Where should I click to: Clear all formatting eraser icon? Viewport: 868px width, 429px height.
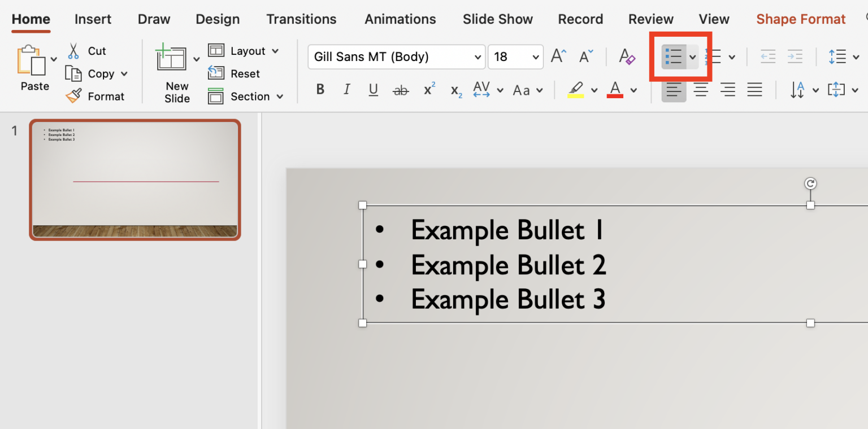627,56
